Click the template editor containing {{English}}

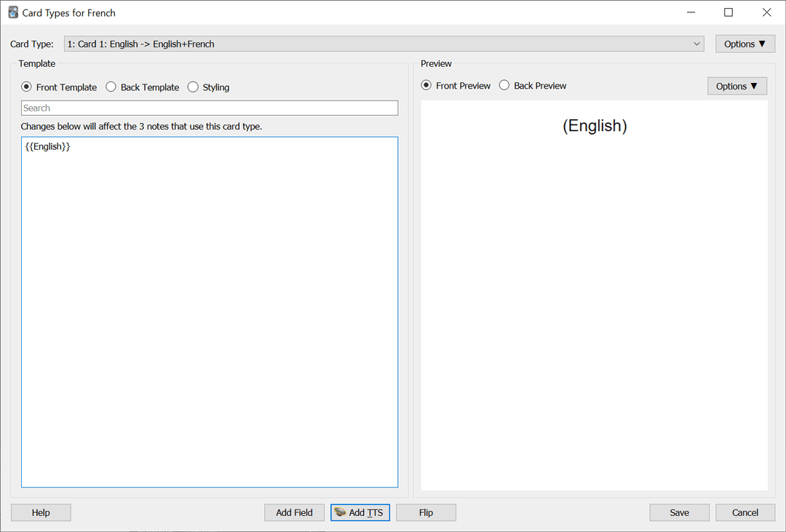pyautogui.click(x=210, y=311)
